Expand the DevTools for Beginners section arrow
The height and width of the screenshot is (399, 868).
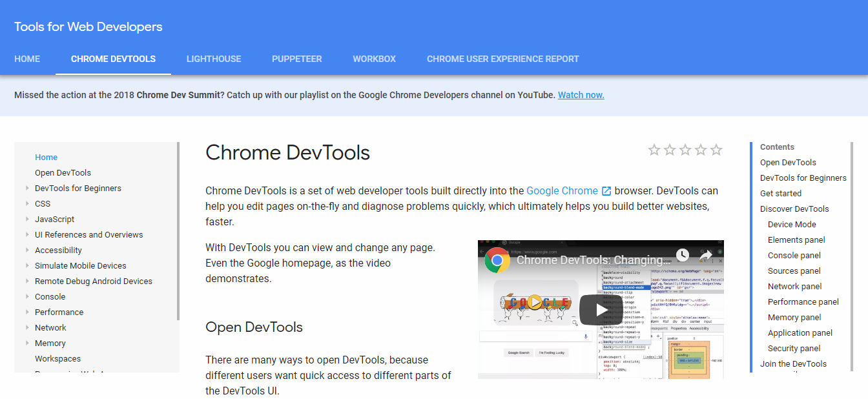pos(27,189)
